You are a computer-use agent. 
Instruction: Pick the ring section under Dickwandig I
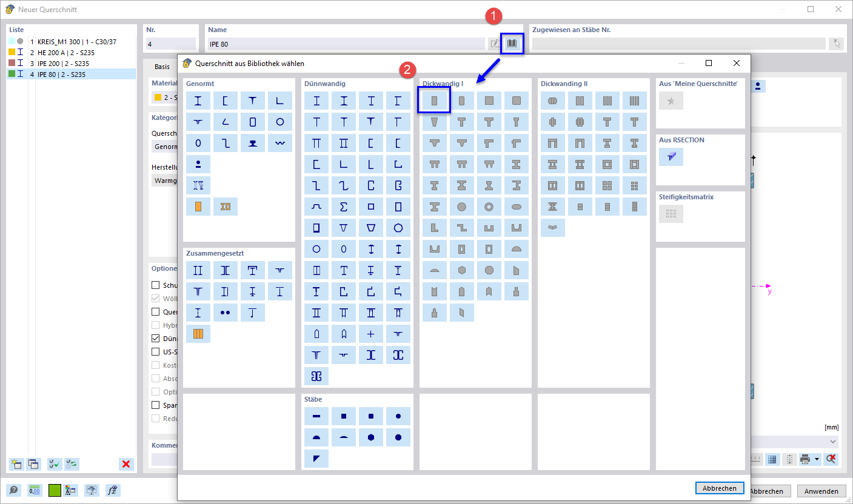[x=489, y=207]
